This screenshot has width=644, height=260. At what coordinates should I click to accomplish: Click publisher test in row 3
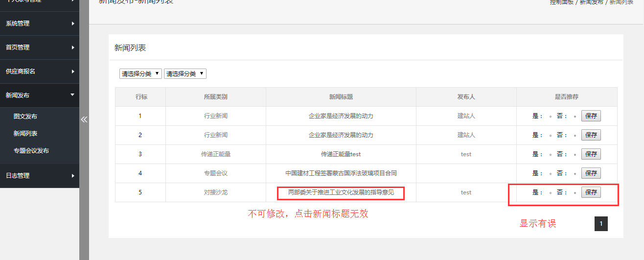(466, 154)
